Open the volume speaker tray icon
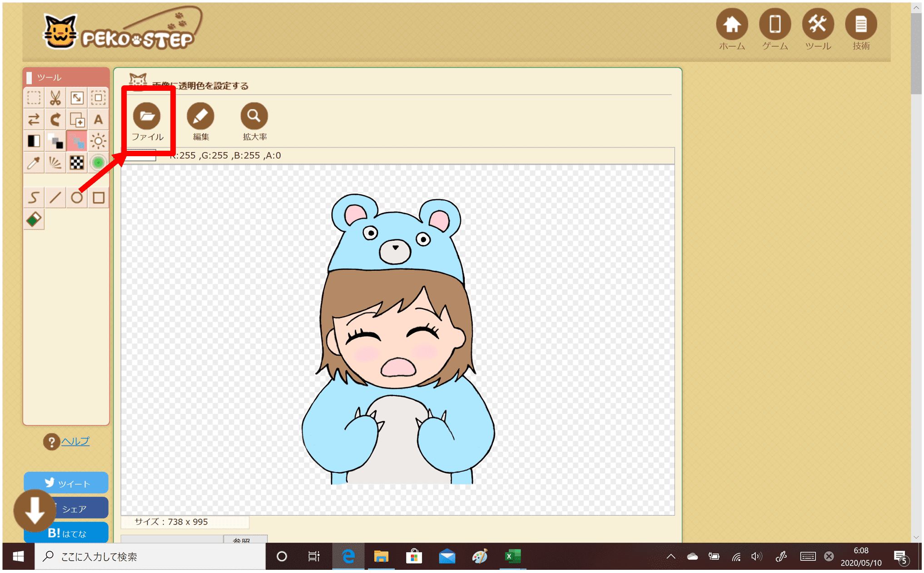This screenshot has width=924, height=573. tap(756, 556)
